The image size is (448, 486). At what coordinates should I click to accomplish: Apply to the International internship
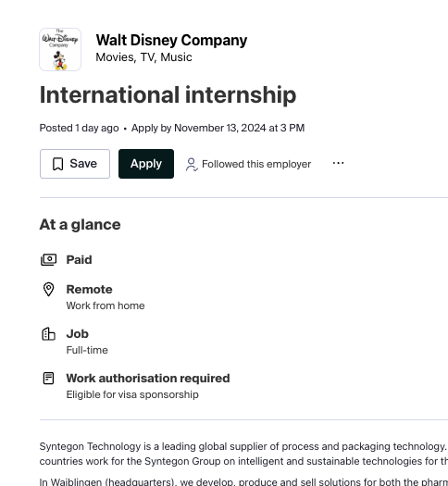(146, 164)
